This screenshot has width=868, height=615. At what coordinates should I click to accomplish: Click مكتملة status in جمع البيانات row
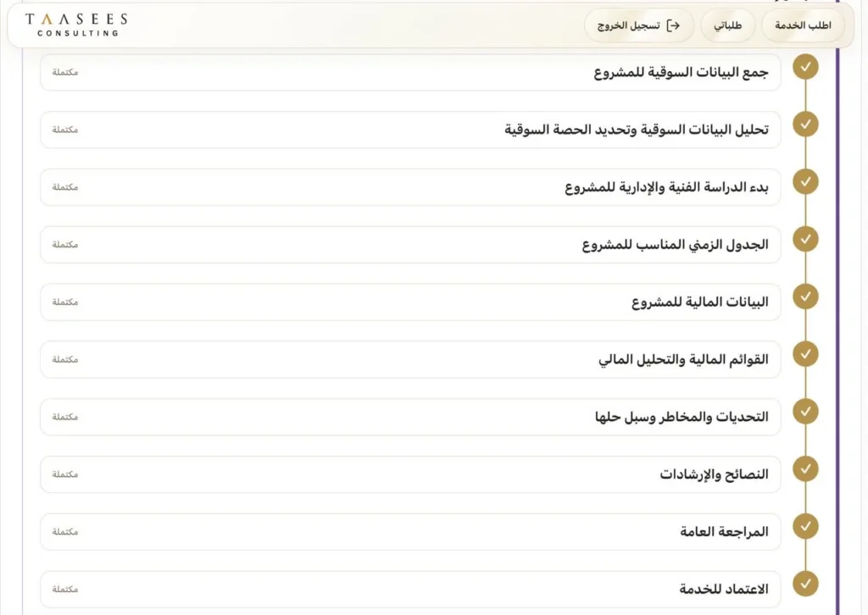(x=65, y=73)
